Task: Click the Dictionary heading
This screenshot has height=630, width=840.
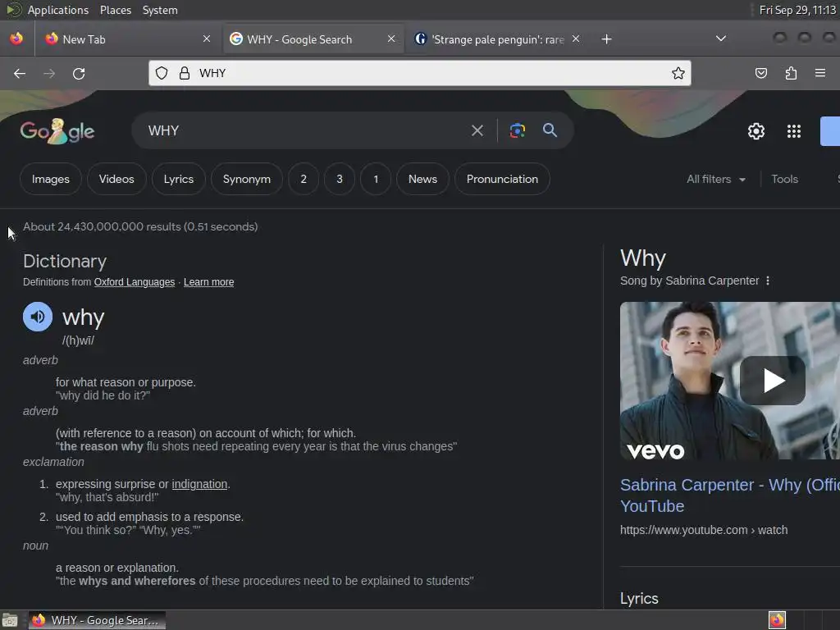Action: click(65, 262)
